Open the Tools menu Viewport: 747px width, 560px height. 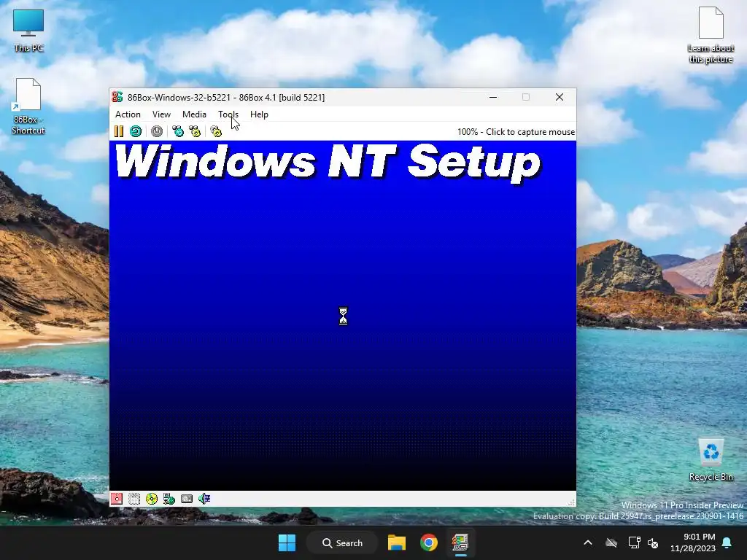(x=228, y=114)
